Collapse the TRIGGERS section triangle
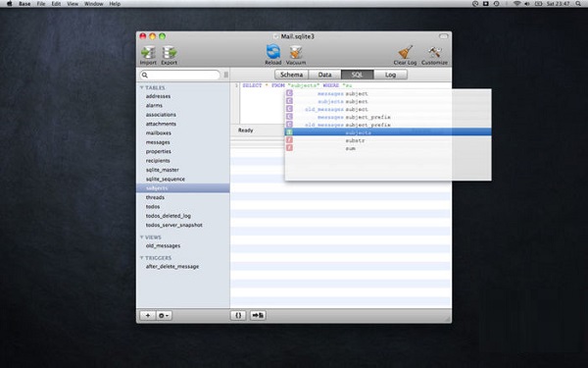This screenshot has height=368, width=588. (142, 258)
